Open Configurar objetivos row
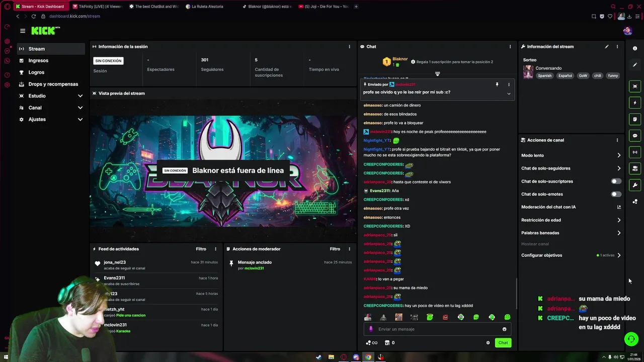 (571, 255)
